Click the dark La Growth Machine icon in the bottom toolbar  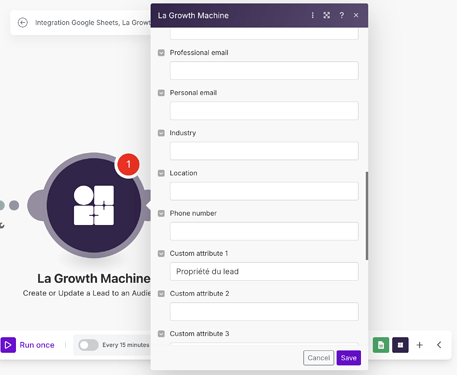(400, 345)
